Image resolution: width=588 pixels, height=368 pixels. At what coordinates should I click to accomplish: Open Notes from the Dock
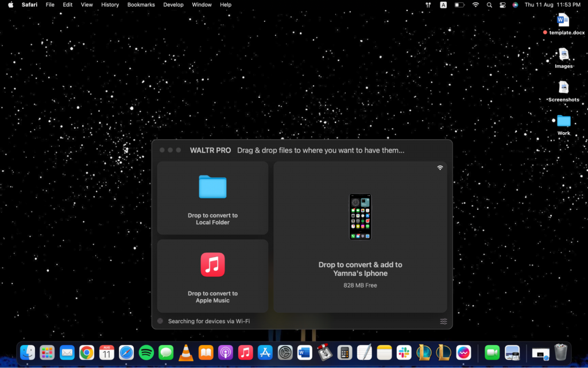pos(384,352)
